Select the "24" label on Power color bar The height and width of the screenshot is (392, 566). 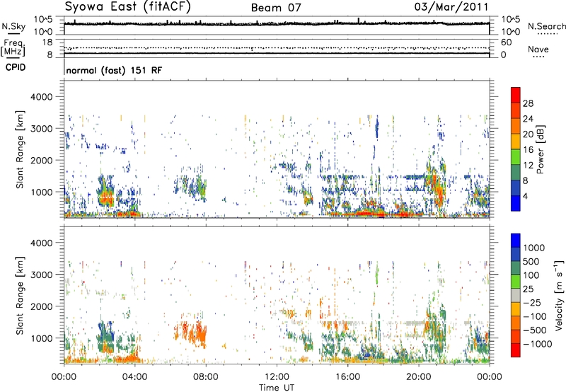[528, 119]
